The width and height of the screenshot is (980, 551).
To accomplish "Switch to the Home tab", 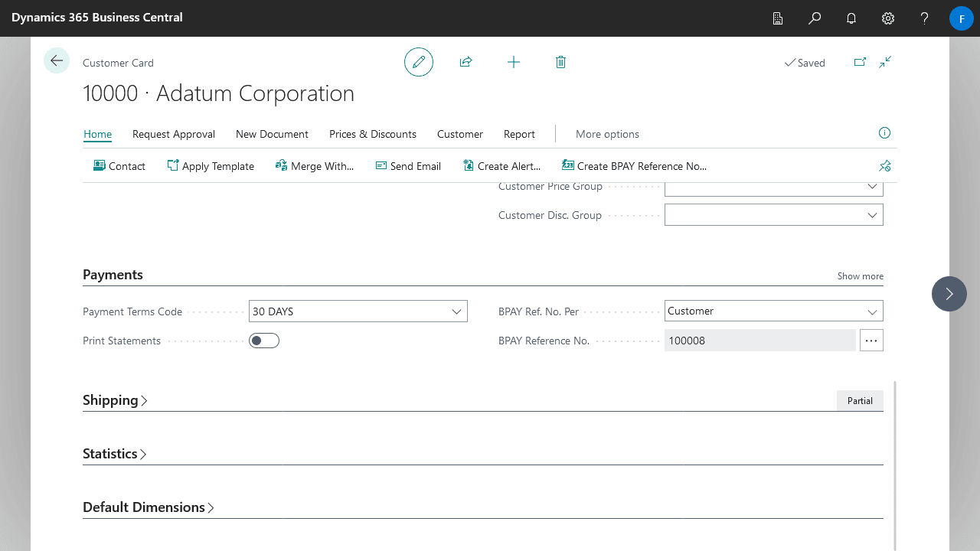I will coord(97,134).
